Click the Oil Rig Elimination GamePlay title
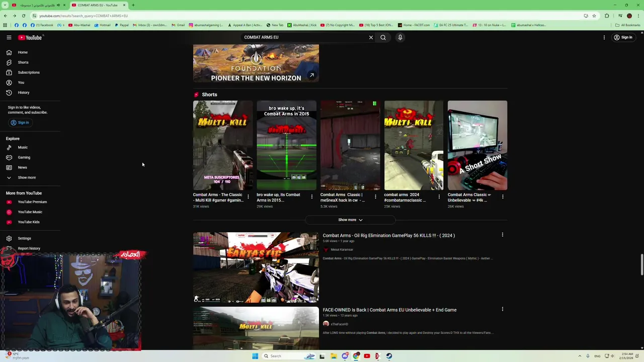 (388, 235)
